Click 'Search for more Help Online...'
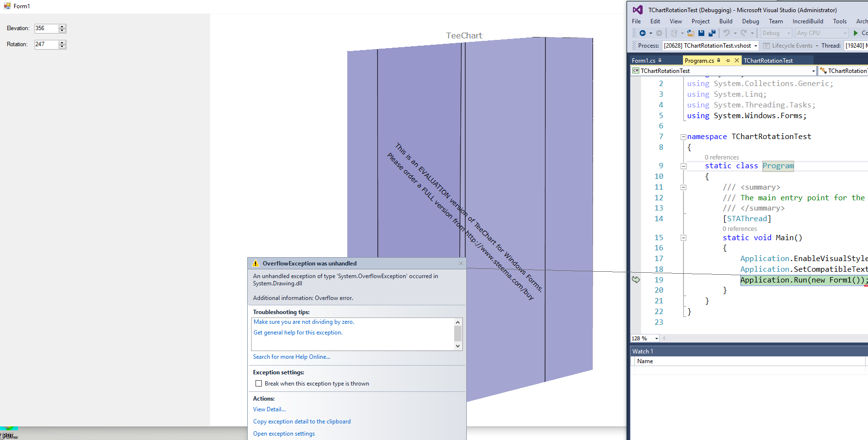This screenshot has width=868, height=440. pos(291,357)
